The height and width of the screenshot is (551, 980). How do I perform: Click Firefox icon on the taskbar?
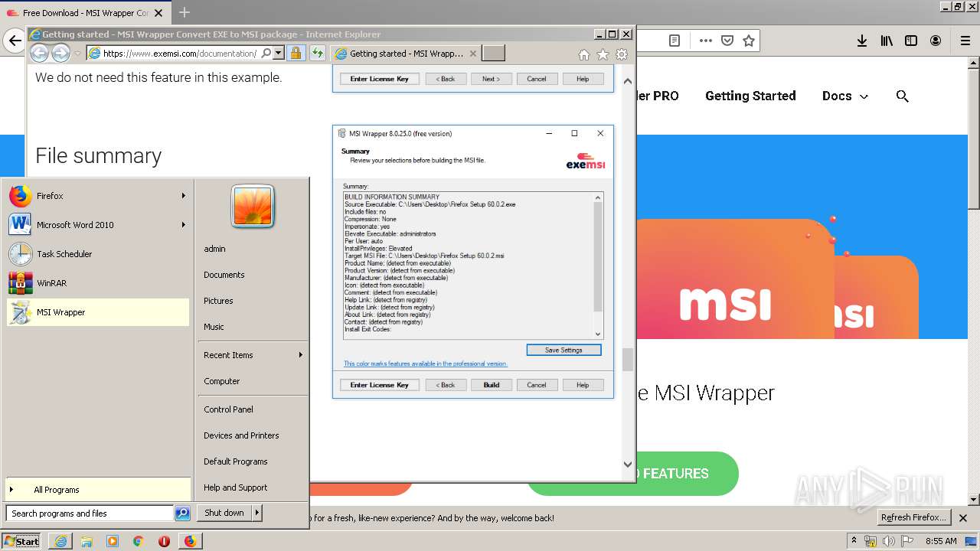(x=190, y=541)
